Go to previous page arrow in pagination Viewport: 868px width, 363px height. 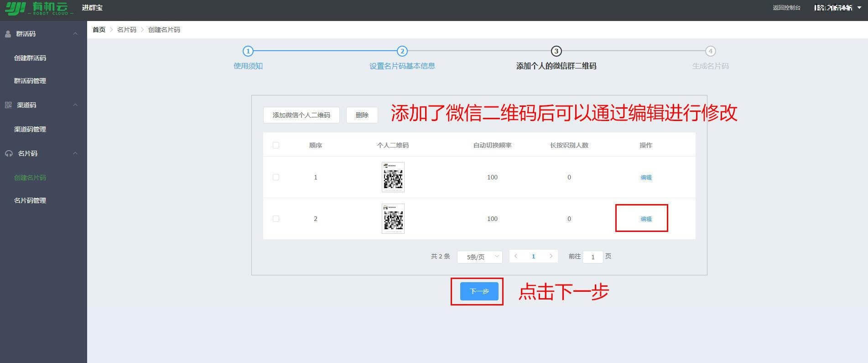tap(516, 256)
